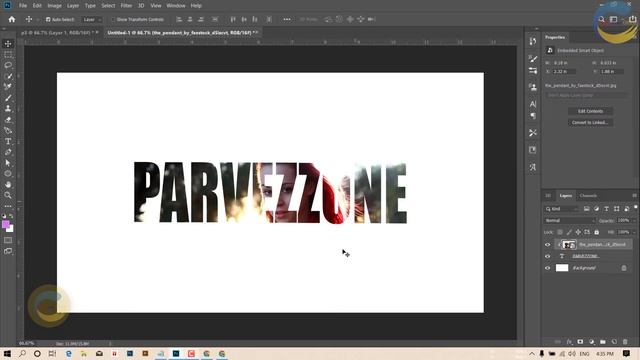Click the Lock All padlock icon
640x360 pixels.
(x=596, y=232)
